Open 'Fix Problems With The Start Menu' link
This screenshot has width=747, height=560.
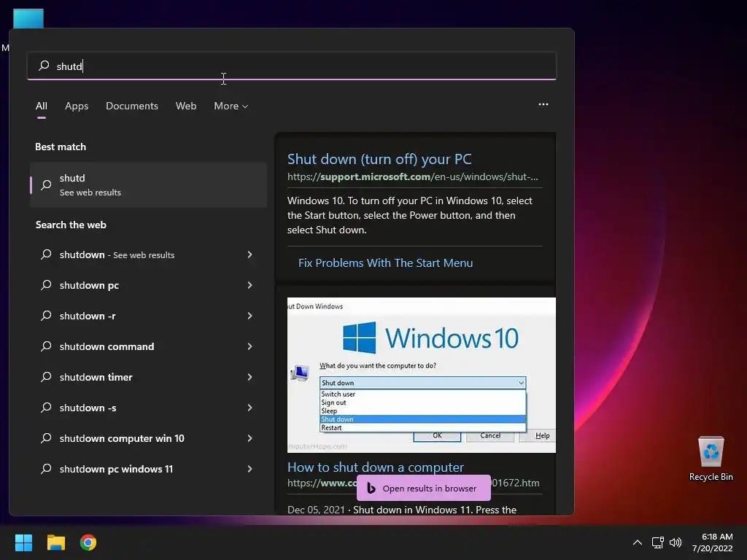point(385,262)
